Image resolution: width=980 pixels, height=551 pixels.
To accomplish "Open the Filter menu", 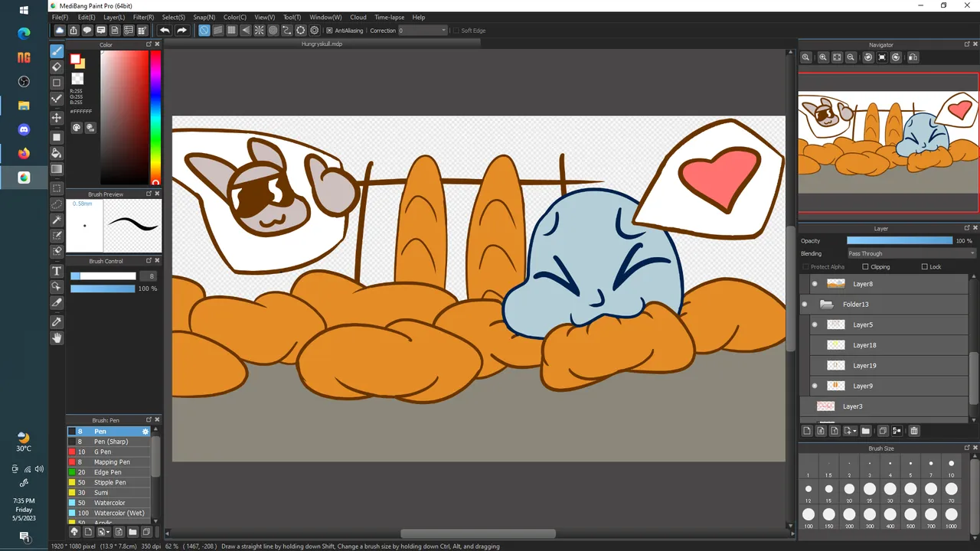I will click(x=143, y=17).
